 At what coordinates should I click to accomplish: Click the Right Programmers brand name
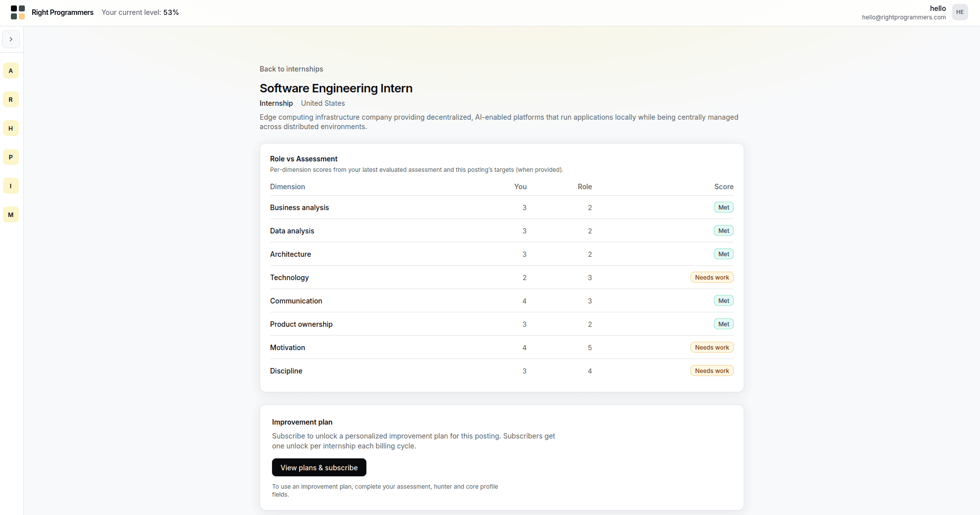point(63,12)
